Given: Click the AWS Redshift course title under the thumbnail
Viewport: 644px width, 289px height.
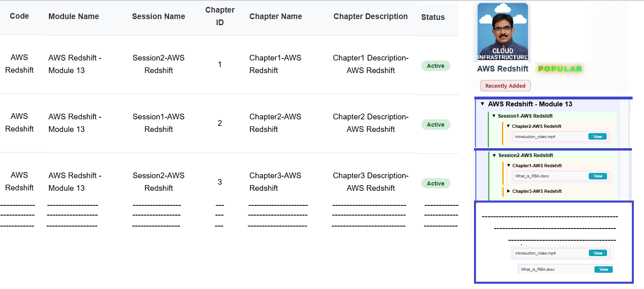Looking at the screenshot, I should pyautogui.click(x=502, y=69).
